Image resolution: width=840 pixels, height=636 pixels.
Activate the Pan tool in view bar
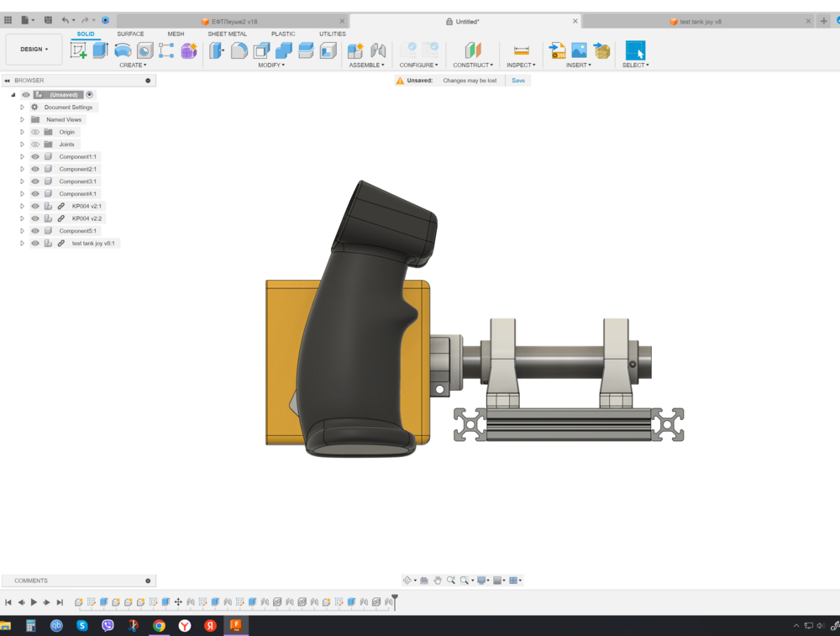438,579
